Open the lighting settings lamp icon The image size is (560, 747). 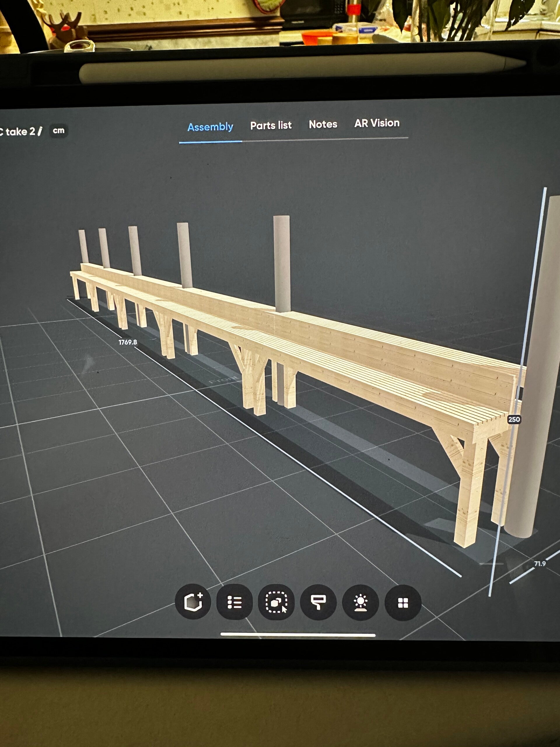360,603
